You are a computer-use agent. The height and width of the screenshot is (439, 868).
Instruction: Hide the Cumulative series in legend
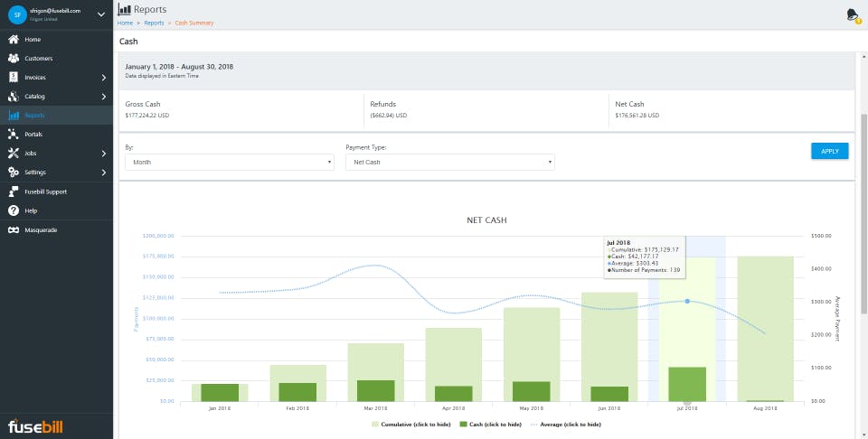(410, 425)
